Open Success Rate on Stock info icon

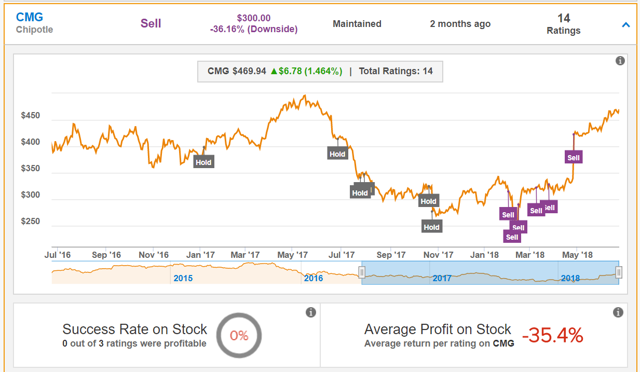coord(311,312)
